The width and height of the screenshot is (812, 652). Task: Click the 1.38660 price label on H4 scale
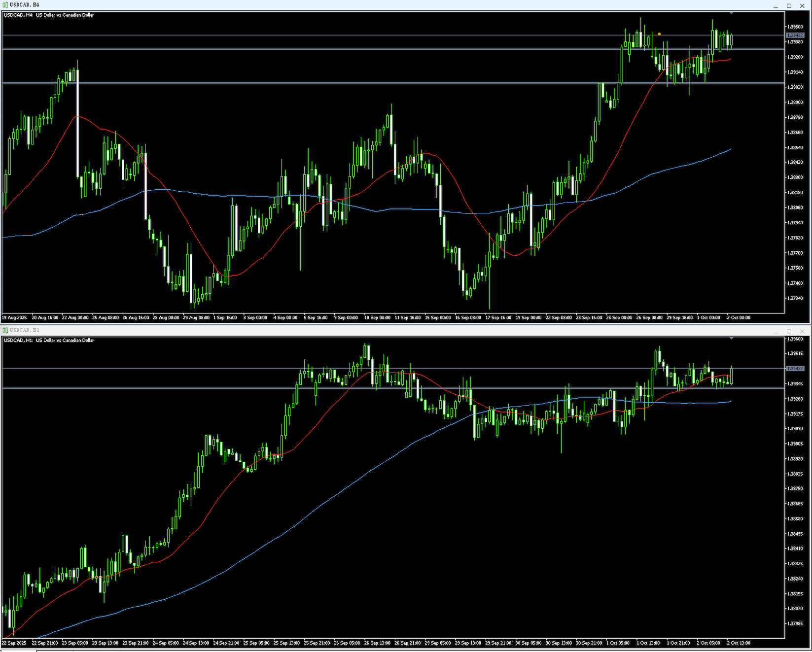tap(795, 133)
